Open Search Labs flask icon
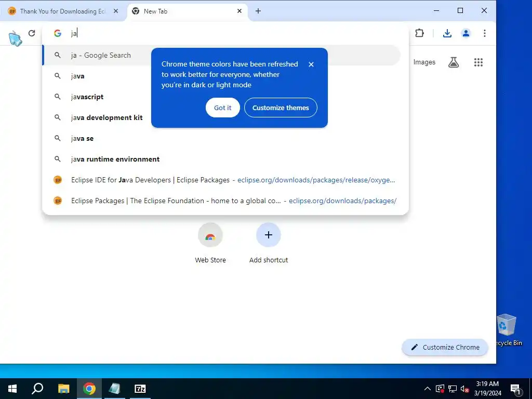Screen dimensions: 532x399 (454, 62)
